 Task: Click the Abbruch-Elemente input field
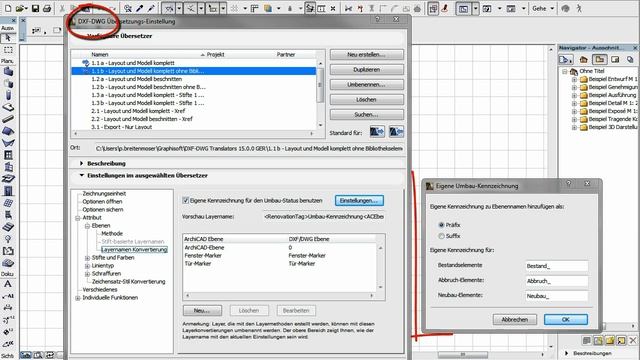(557, 281)
